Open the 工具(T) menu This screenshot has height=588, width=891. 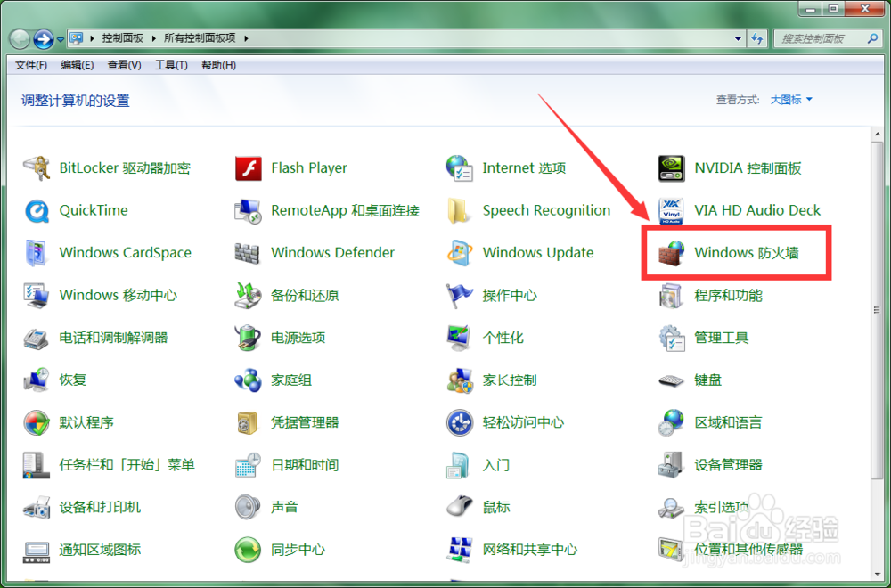[172, 65]
